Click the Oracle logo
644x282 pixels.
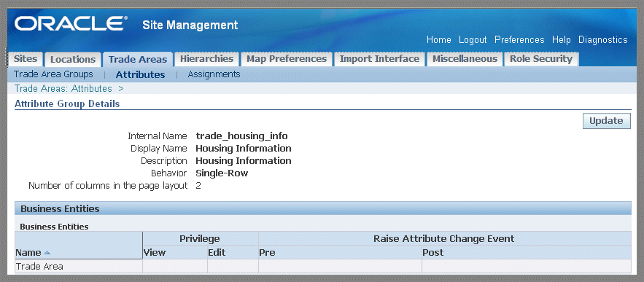pos(71,24)
